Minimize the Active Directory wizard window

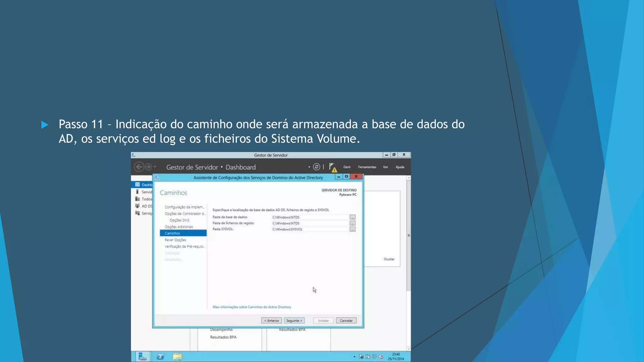coord(339,177)
